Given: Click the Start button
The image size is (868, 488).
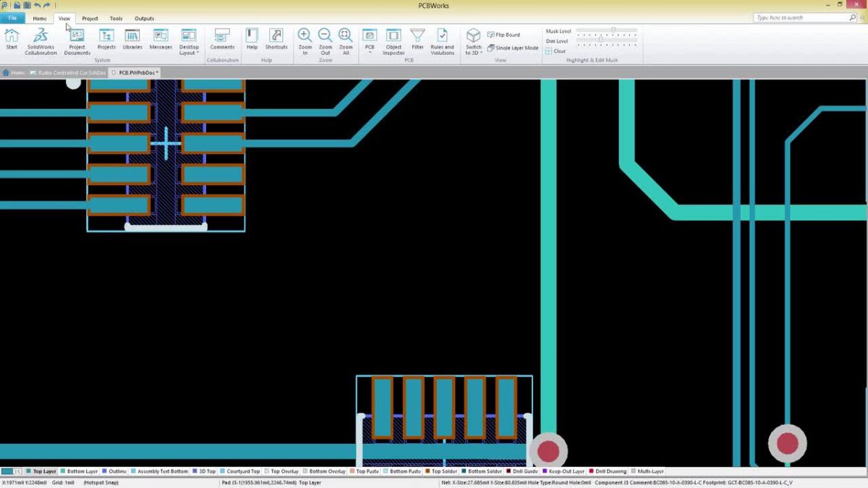Looking at the screenshot, I should (x=12, y=40).
